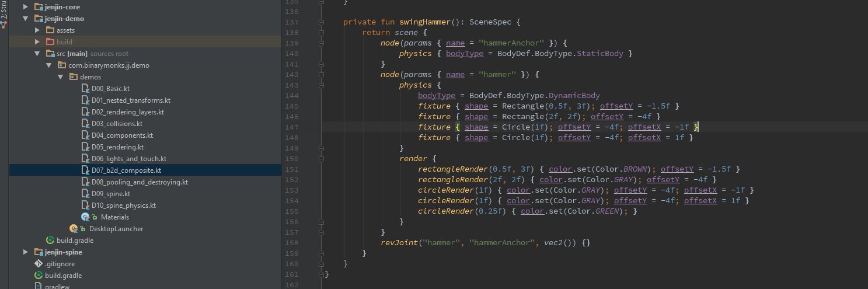Click the assets folder icon

point(50,30)
